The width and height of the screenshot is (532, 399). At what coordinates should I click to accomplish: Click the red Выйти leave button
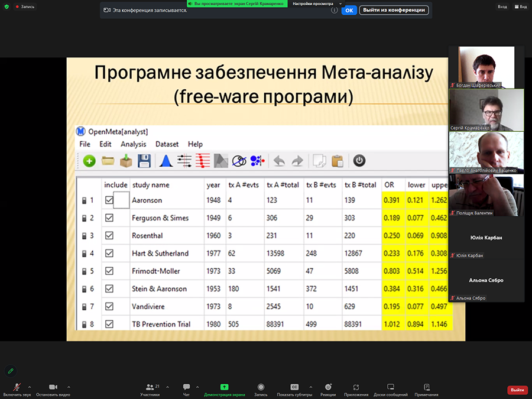(517, 390)
